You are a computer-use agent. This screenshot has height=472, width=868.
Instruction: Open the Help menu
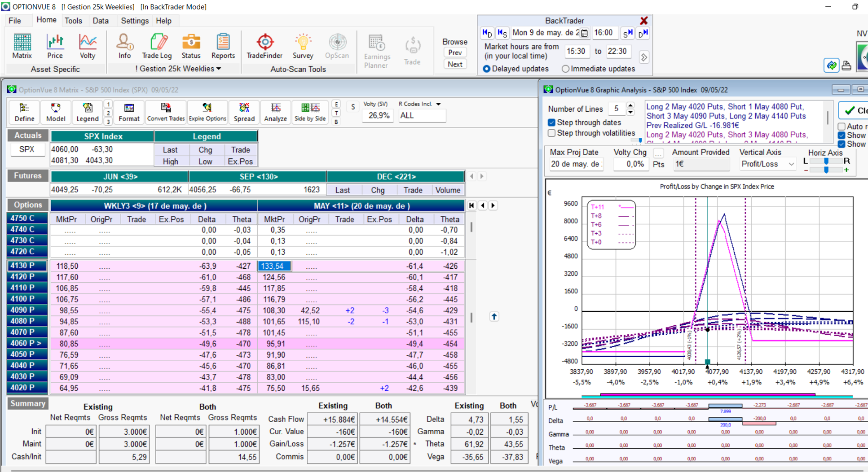click(x=163, y=21)
